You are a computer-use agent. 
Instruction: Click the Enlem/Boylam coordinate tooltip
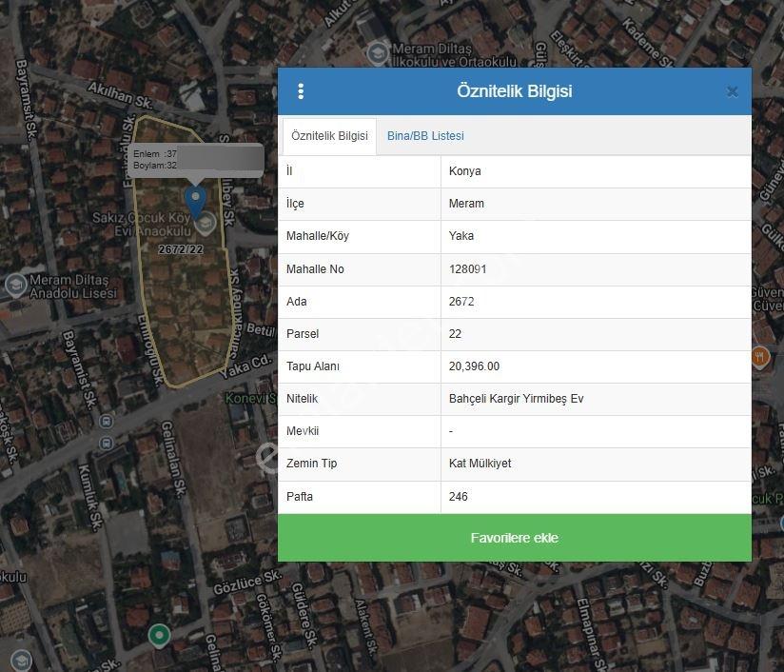click(195, 160)
